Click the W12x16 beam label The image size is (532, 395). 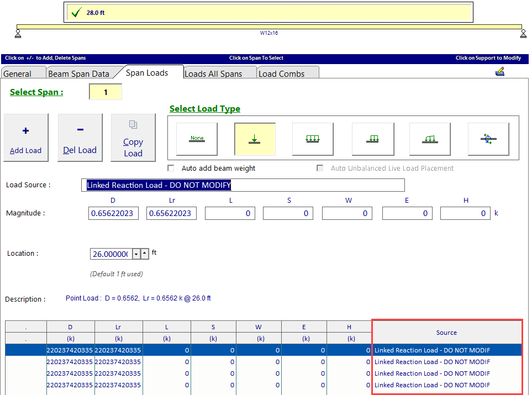pos(269,33)
